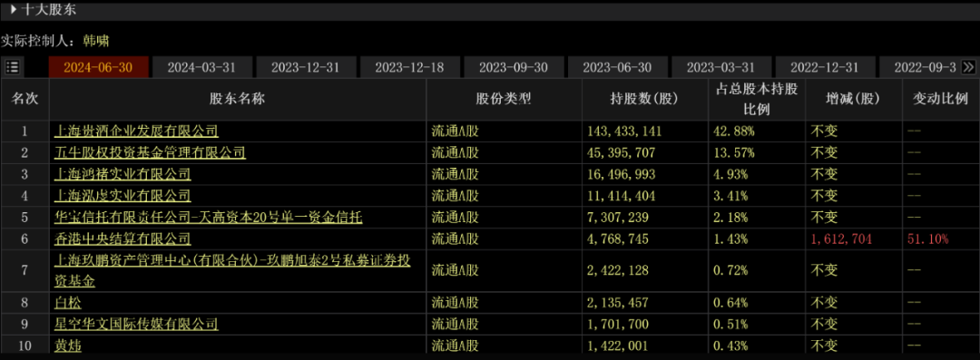Open the fourth-ranked 上海泓虔实业 link
This screenshot has width=980, height=360.
point(123,196)
